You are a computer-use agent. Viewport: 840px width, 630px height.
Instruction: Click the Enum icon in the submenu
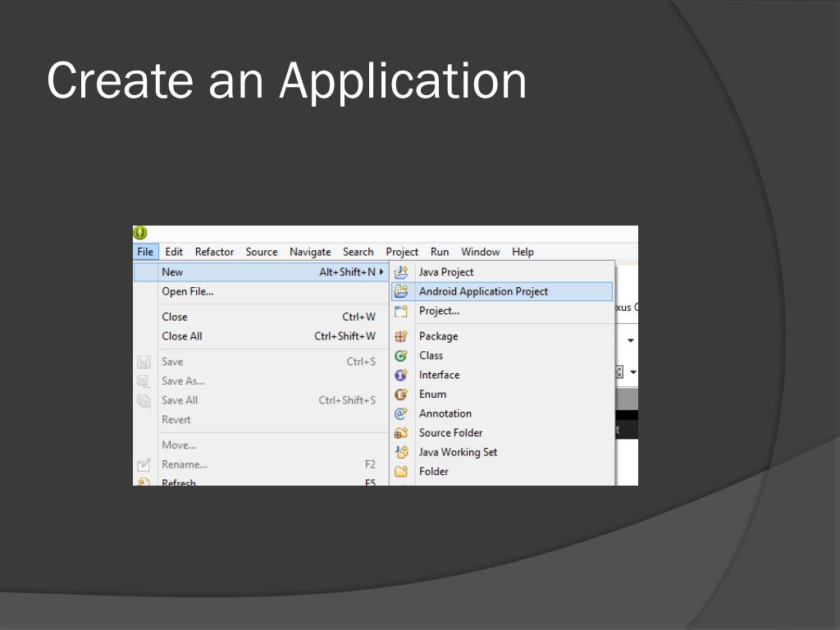click(x=401, y=395)
